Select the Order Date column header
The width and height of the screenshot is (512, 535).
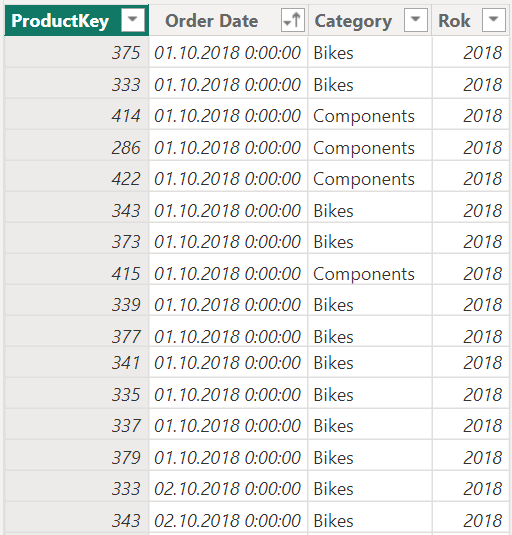pos(229,20)
